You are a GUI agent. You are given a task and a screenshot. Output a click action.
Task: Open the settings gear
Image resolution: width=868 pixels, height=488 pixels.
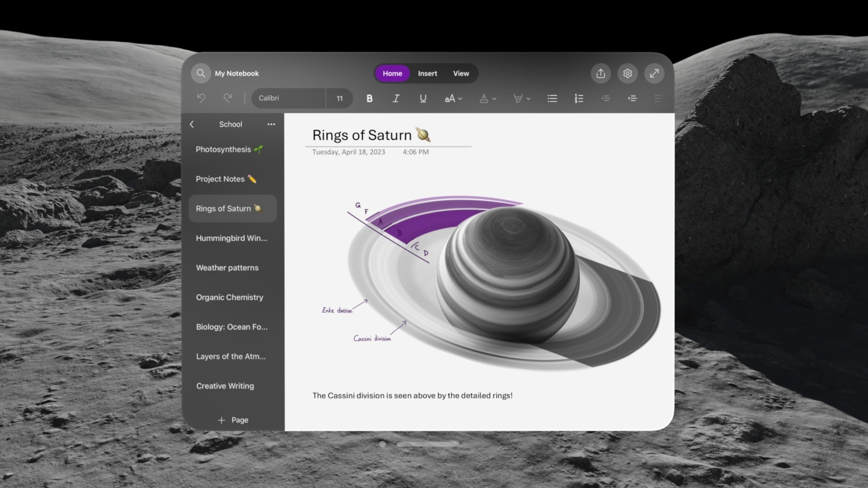(x=627, y=73)
